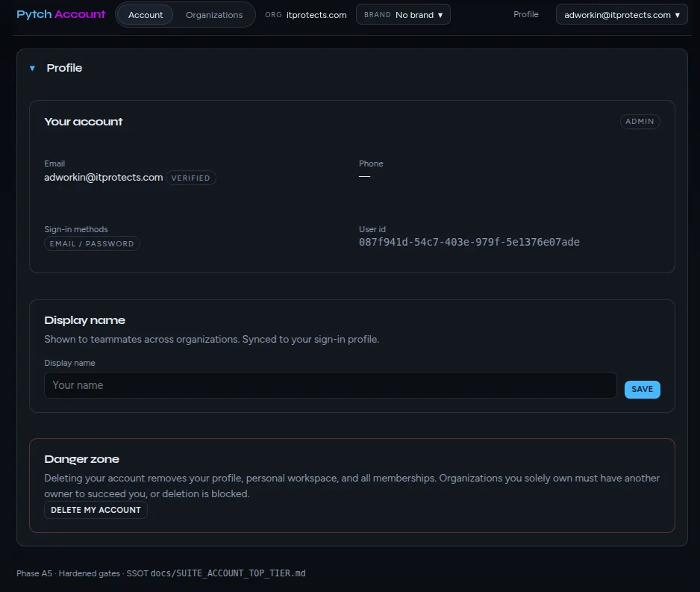The image size is (700, 592).
Task: Click the Pytch Account logo
Action: (x=60, y=14)
